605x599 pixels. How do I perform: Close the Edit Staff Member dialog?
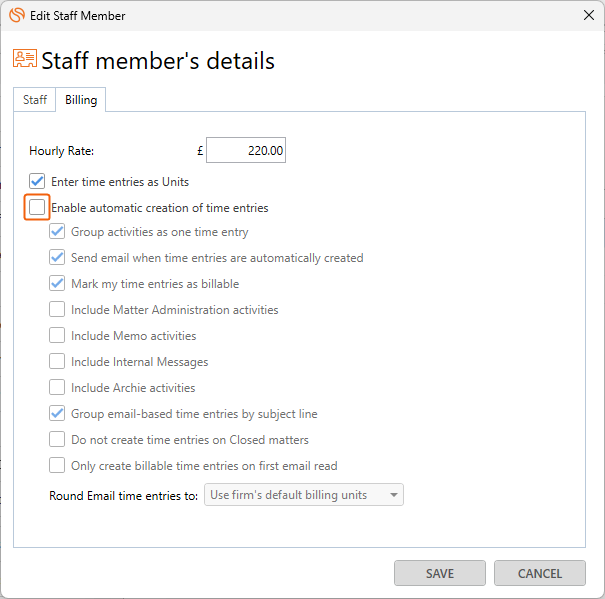coord(589,15)
